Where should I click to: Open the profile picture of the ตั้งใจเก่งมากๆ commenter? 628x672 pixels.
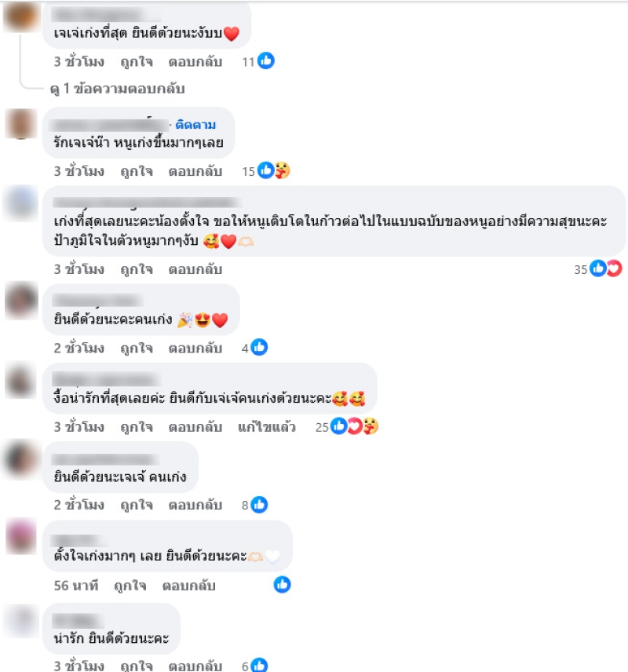coord(21,536)
